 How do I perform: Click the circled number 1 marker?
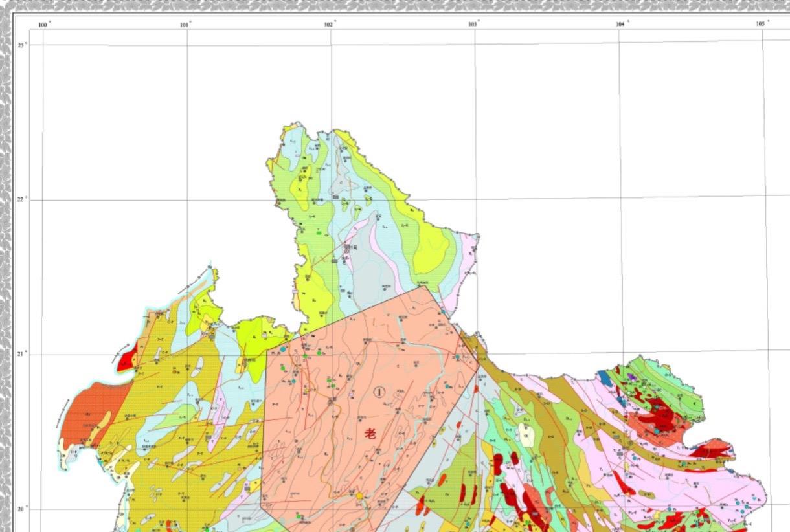(379, 392)
